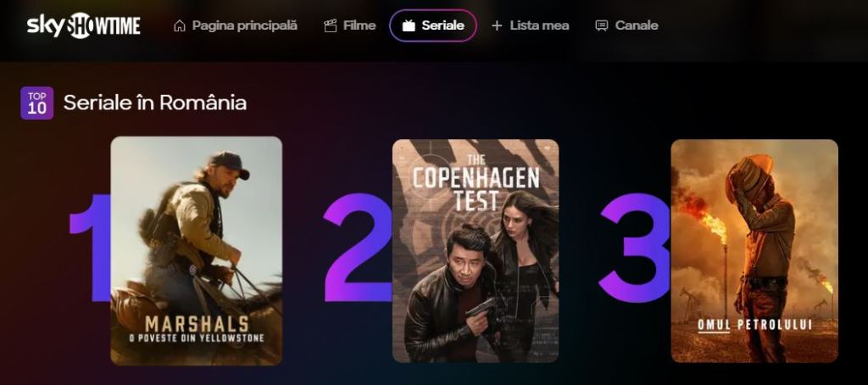Click the purple TOP 10 badge

pyautogui.click(x=37, y=103)
